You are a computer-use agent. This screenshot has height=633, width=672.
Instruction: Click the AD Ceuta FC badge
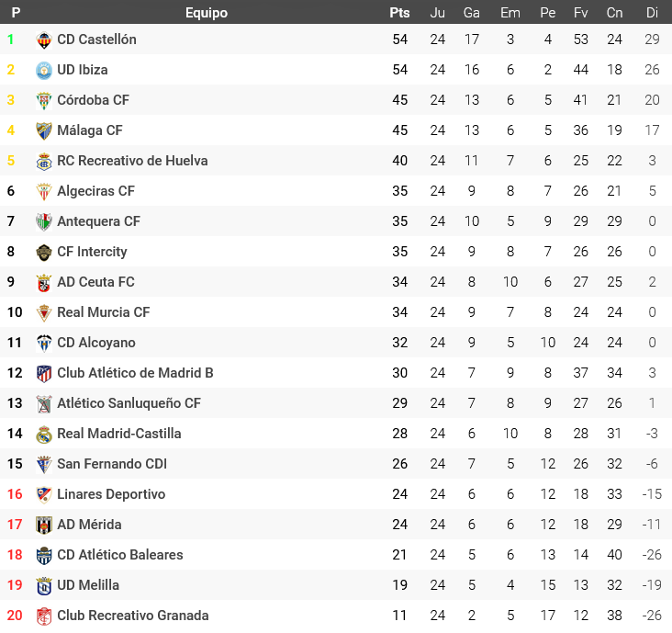point(44,282)
